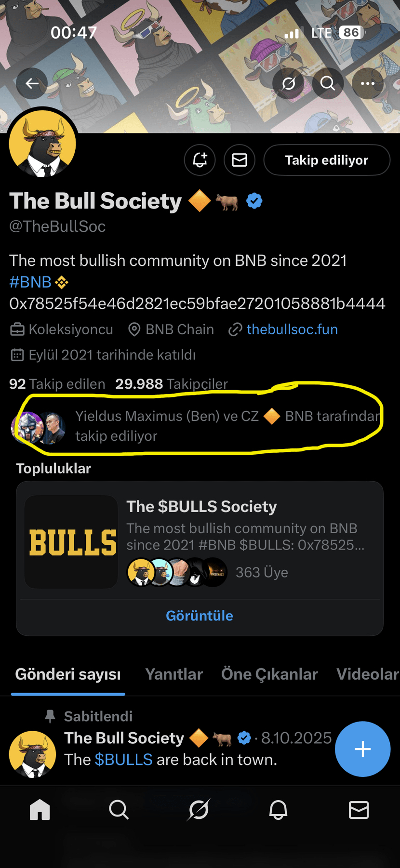Go to Home in the bottom navigation
The image size is (400, 868).
coord(40,810)
